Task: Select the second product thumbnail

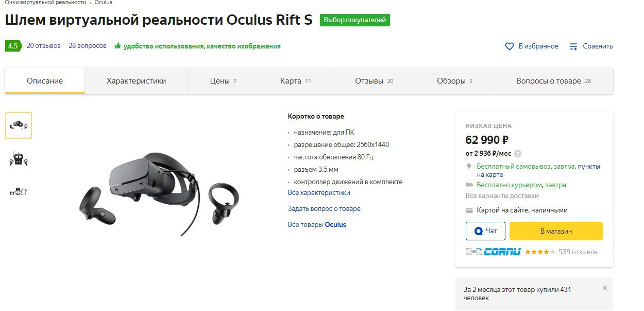Action: point(19,159)
